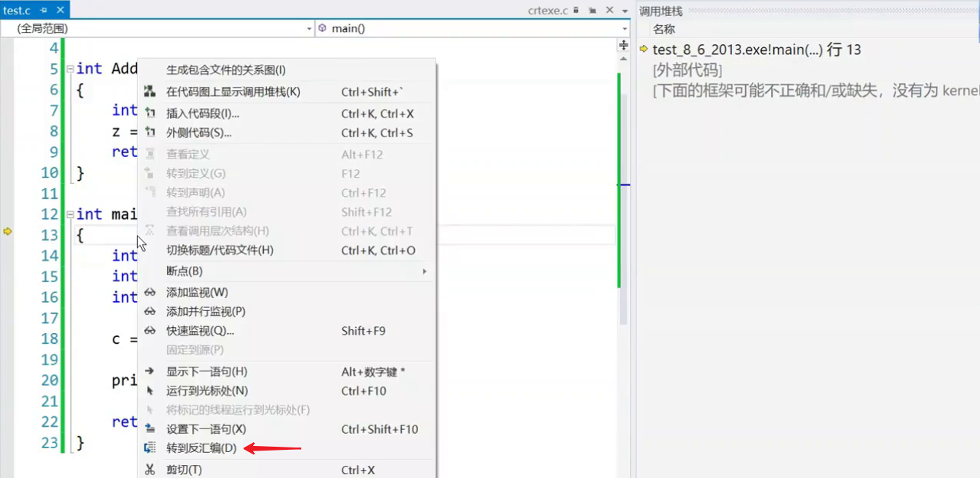Click line number 20 in the gutter

click(49, 380)
